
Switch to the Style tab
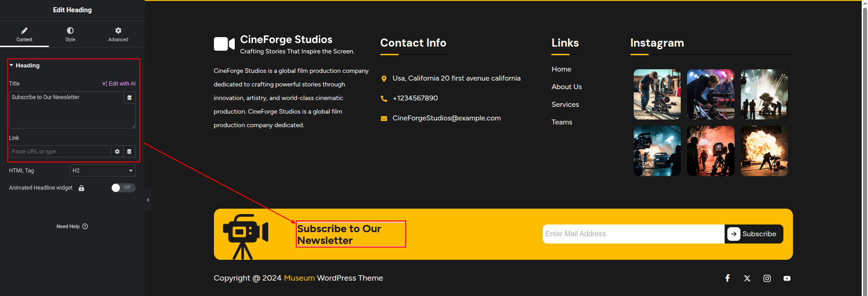(x=70, y=34)
